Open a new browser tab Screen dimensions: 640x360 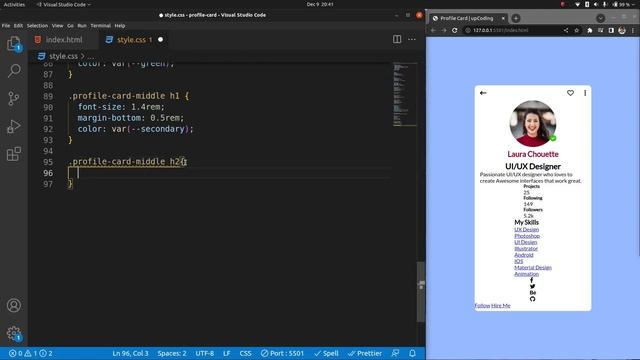(516, 18)
